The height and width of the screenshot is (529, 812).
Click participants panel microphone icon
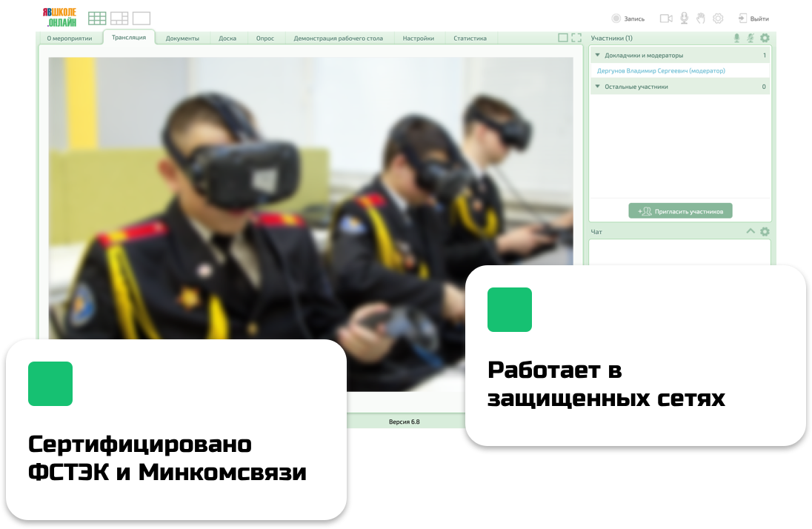click(736, 38)
